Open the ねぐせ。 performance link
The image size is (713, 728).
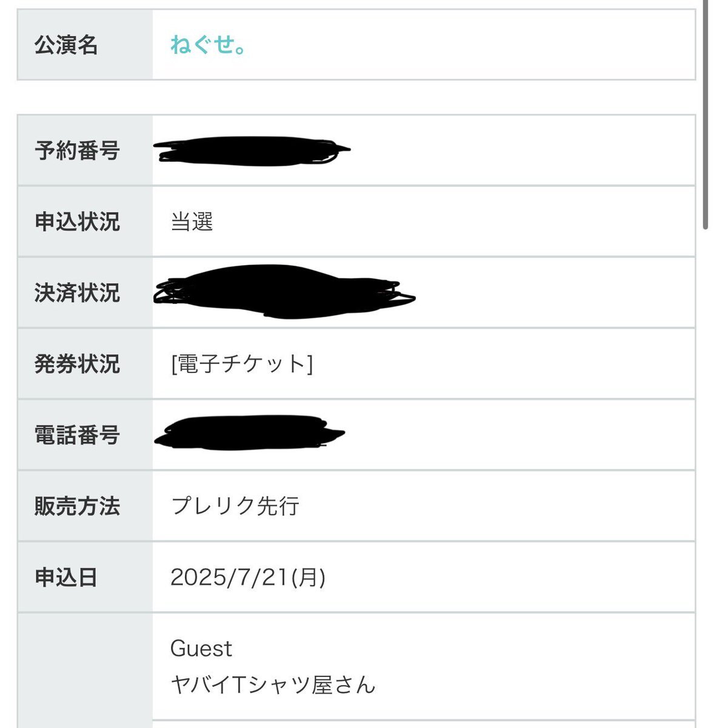click(208, 45)
